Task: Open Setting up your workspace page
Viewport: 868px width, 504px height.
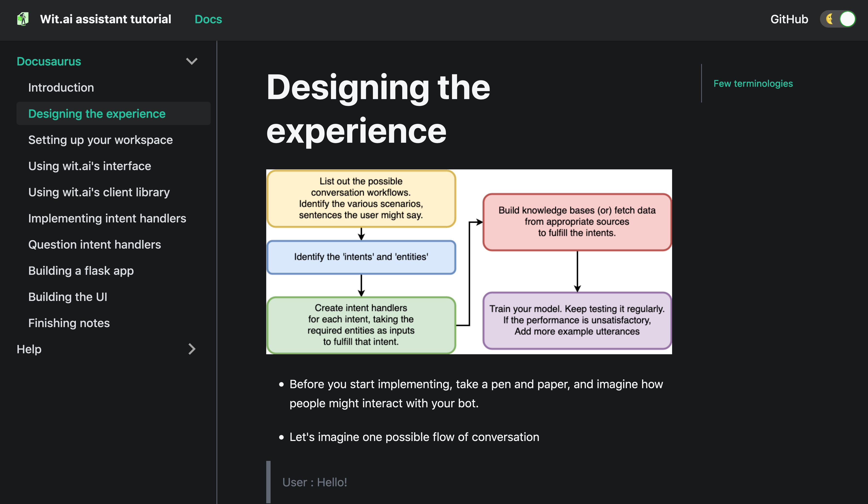Action: (x=100, y=140)
